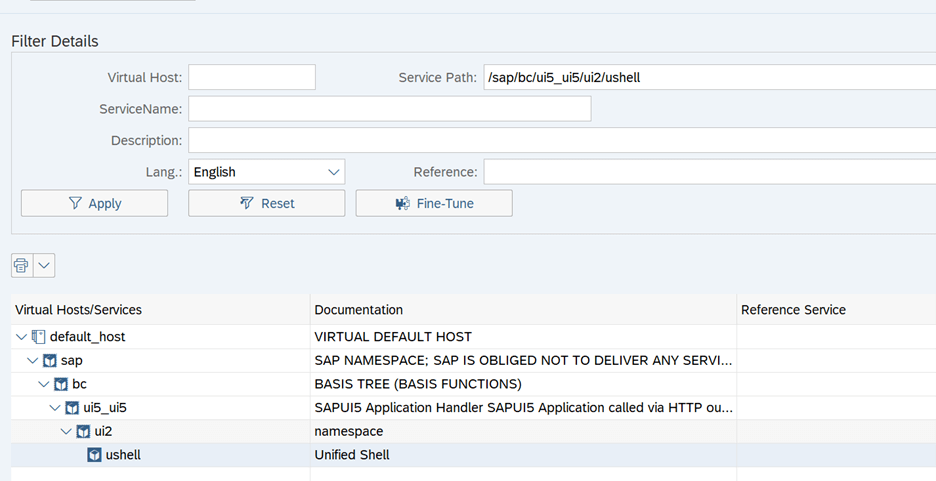Select the sap tree entry label

coord(72,360)
